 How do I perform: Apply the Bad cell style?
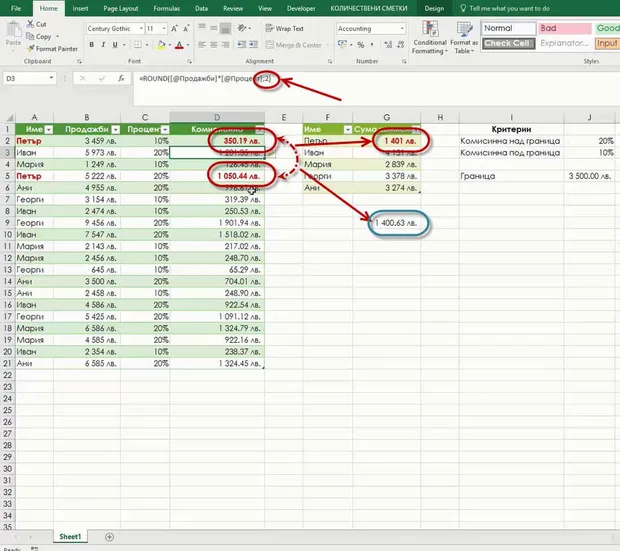pyautogui.click(x=565, y=28)
